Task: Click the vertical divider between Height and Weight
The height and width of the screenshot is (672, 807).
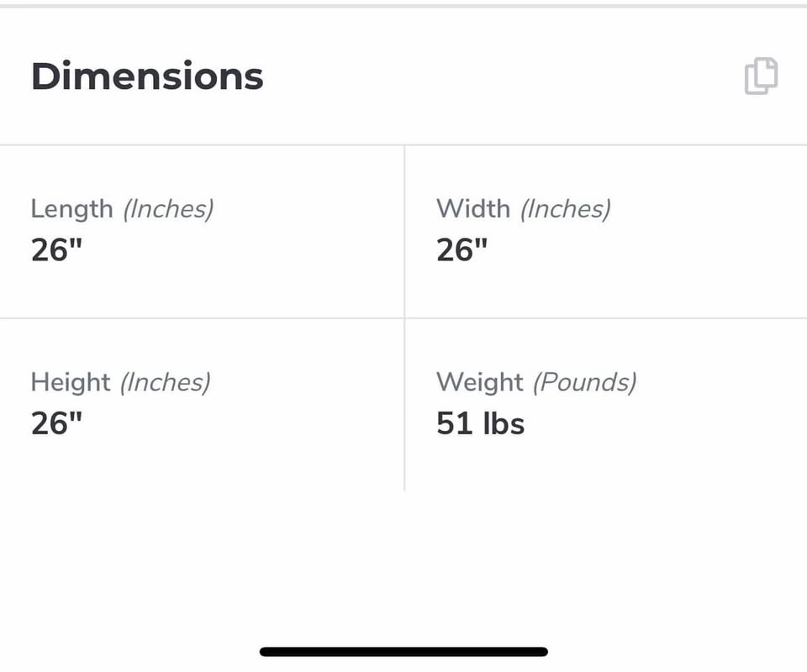Action: point(404,403)
